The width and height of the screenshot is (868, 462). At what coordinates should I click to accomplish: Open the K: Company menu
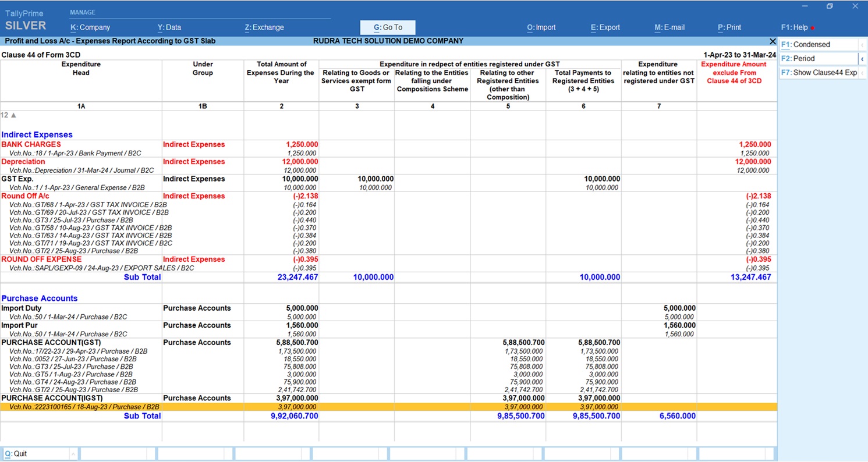90,27
